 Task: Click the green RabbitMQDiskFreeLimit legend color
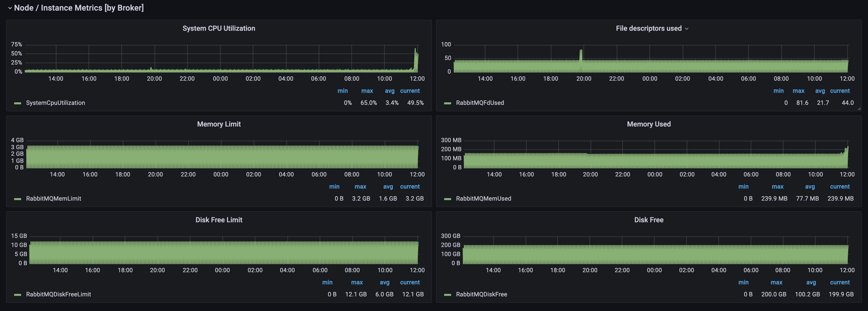click(18, 295)
